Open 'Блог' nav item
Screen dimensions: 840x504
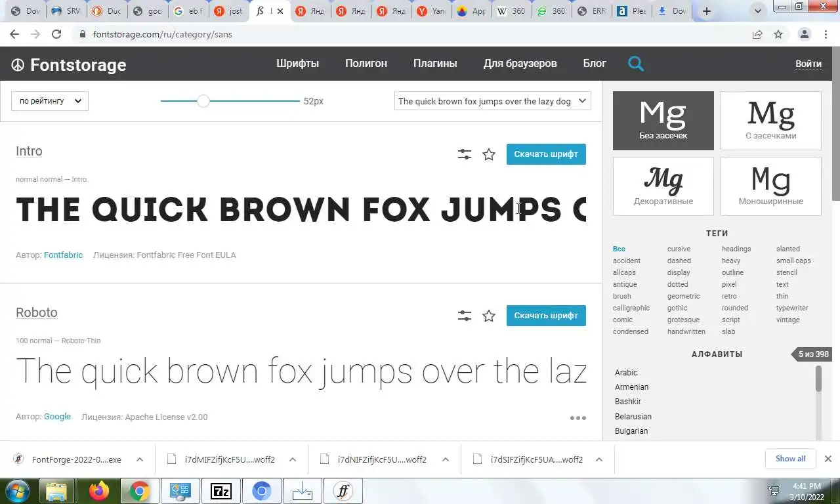tap(595, 64)
